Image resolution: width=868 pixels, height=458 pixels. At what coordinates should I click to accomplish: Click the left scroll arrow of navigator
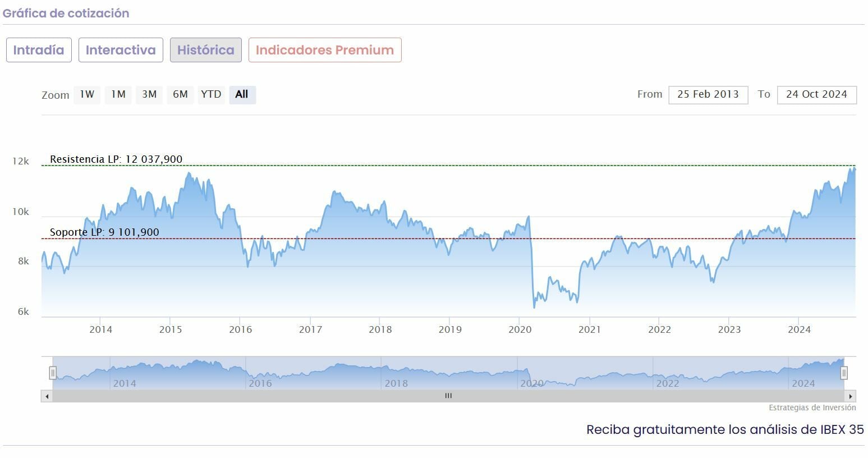47,396
